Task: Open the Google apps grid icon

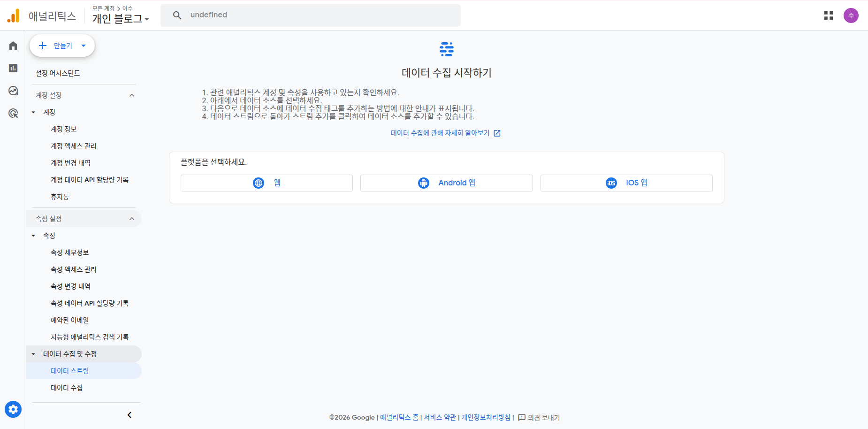Action: coord(828,15)
